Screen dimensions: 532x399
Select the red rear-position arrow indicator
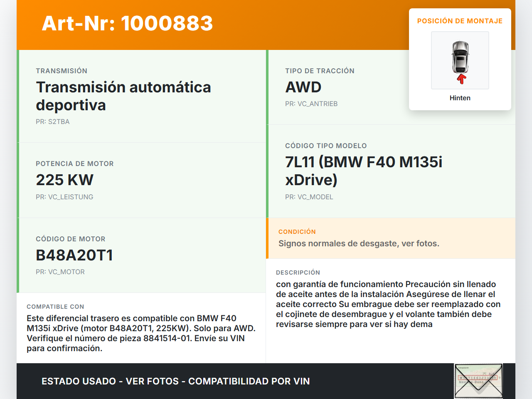(460, 77)
